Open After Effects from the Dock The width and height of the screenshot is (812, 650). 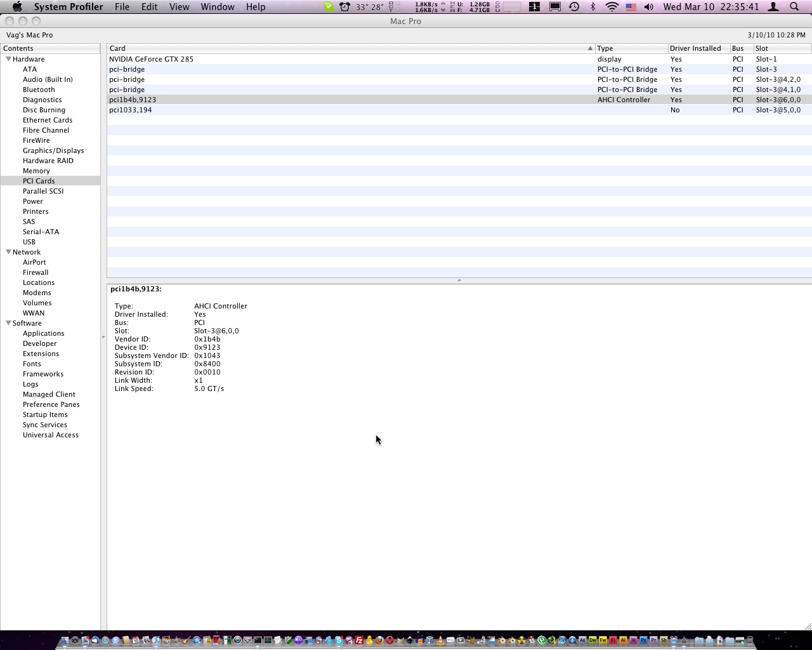tap(582, 640)
